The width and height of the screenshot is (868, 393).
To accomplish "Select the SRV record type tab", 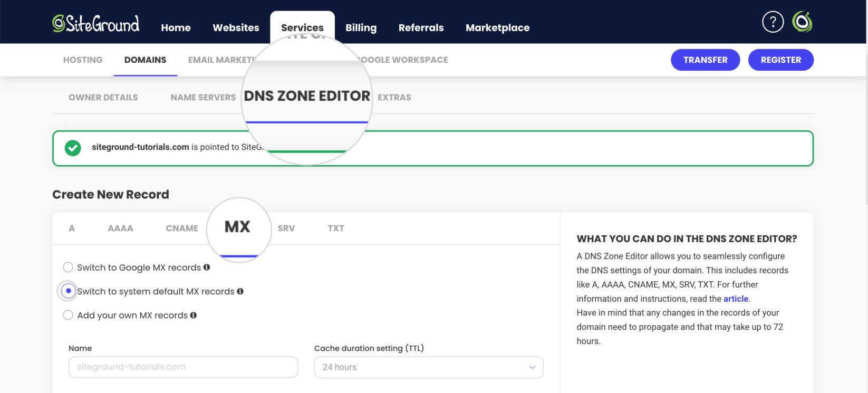I will pyautogui.click(x=286, y=228).
